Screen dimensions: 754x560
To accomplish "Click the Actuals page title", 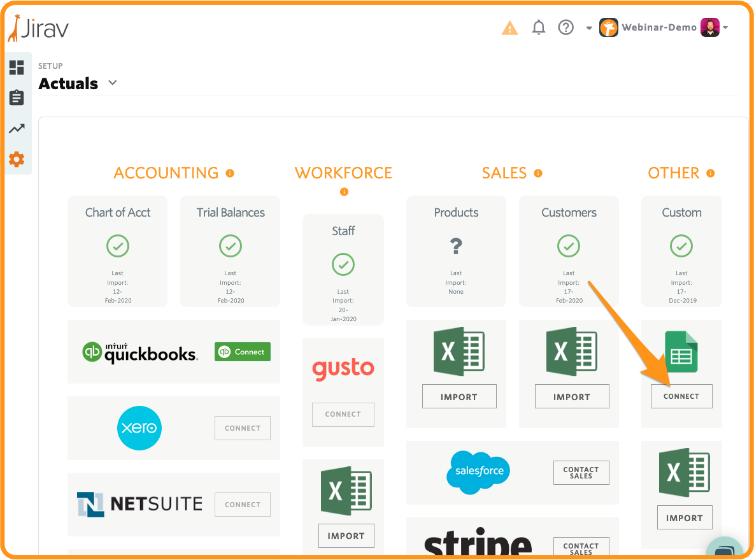I will pyautogui.click(x=68, y=83).
